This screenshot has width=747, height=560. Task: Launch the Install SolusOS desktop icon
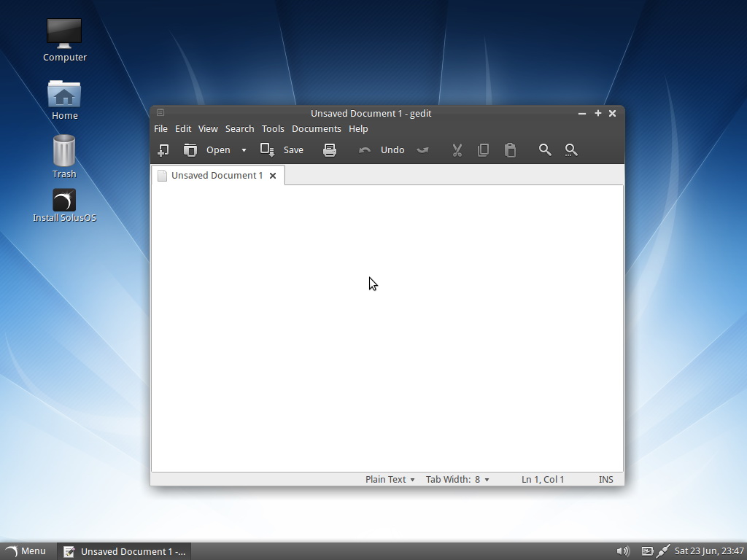64,206
